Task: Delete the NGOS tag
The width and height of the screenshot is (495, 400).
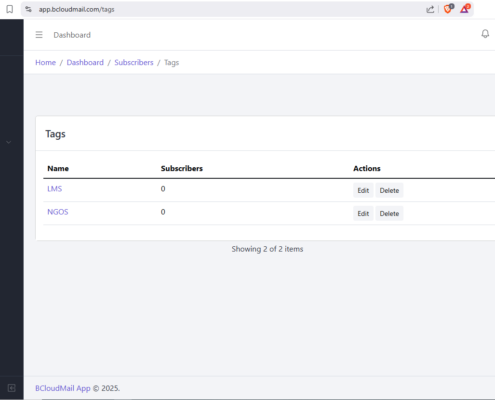Action: coord(389,213)
